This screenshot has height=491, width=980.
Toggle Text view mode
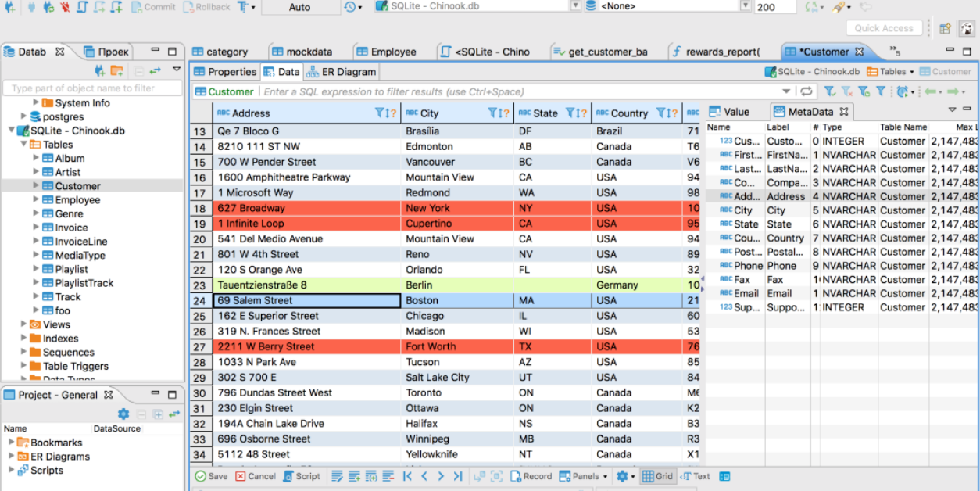[695, 476]
